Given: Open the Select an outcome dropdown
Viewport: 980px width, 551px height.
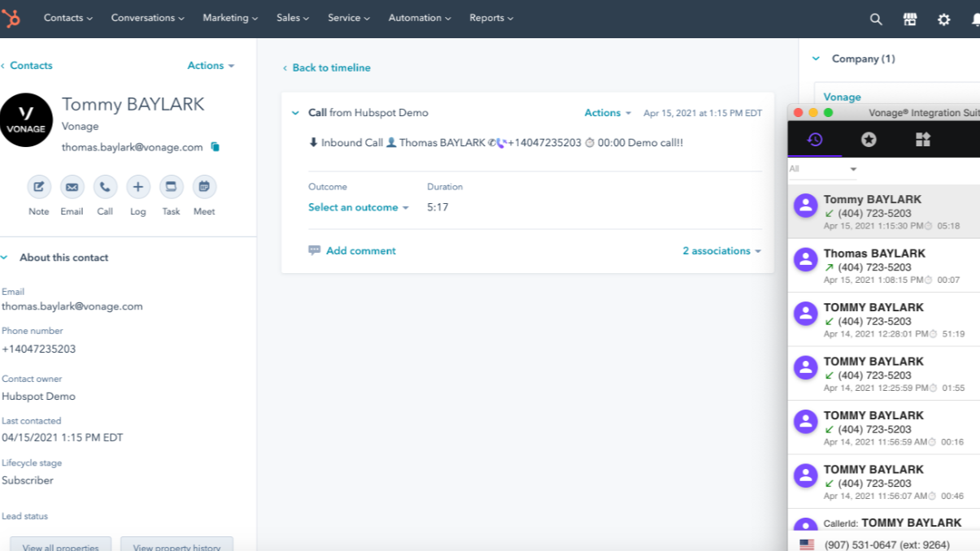Looking at the screenshot, I should [358, 207].
